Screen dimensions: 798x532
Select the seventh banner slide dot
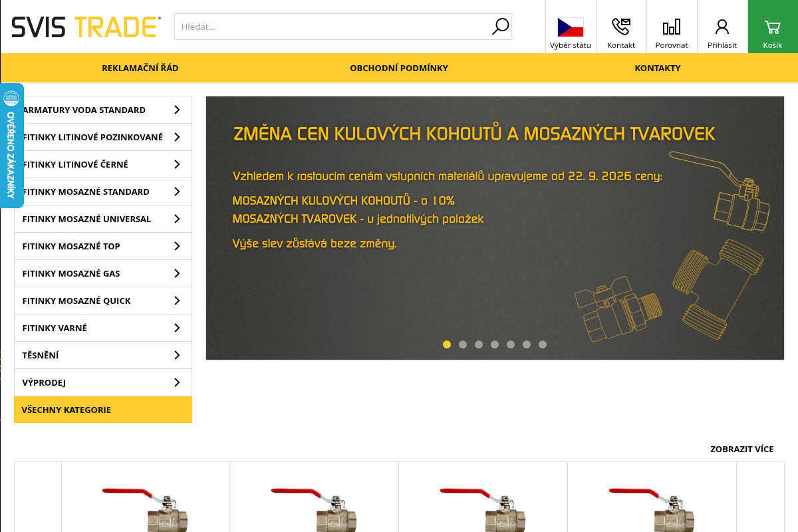click(x=543, y=344)
